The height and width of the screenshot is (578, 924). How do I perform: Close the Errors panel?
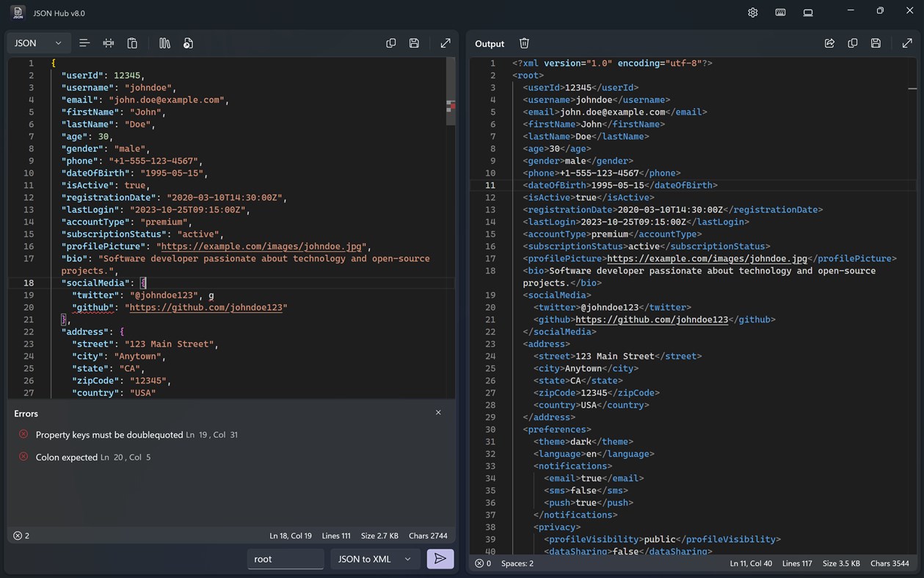438,413
